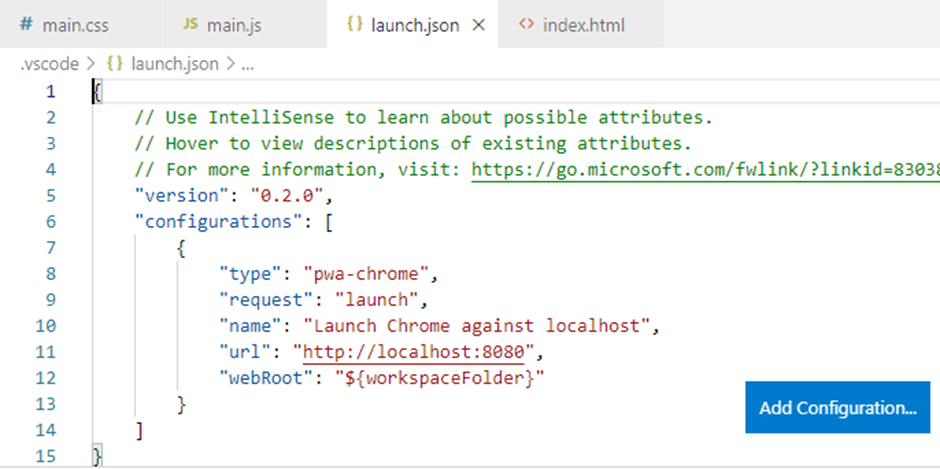Click the launch.json breadcrumb item
940x469 pixels.
174,64
